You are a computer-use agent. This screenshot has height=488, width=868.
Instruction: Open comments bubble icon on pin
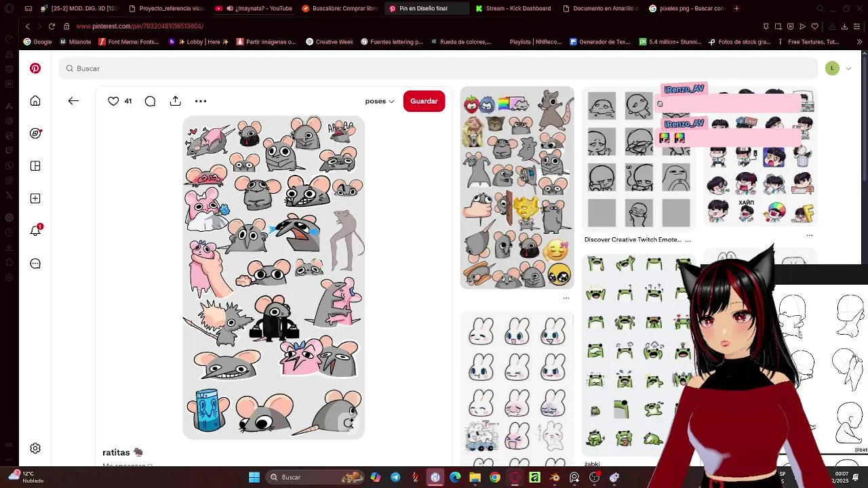(150, 101)
